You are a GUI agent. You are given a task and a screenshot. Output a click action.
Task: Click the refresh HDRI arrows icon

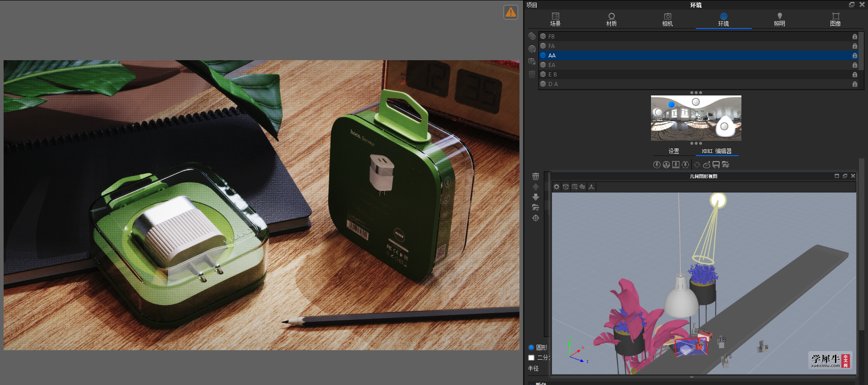697,165
